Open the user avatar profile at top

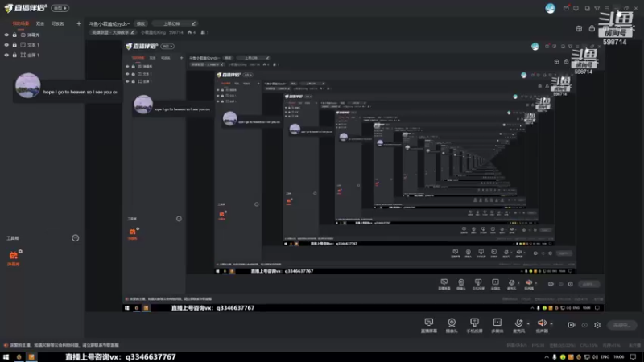point(550,8)
